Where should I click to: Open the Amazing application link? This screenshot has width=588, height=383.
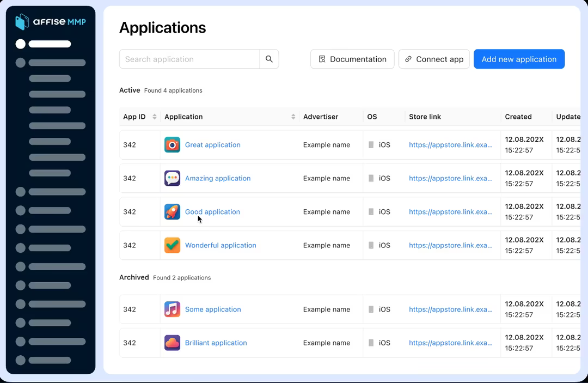218,178
